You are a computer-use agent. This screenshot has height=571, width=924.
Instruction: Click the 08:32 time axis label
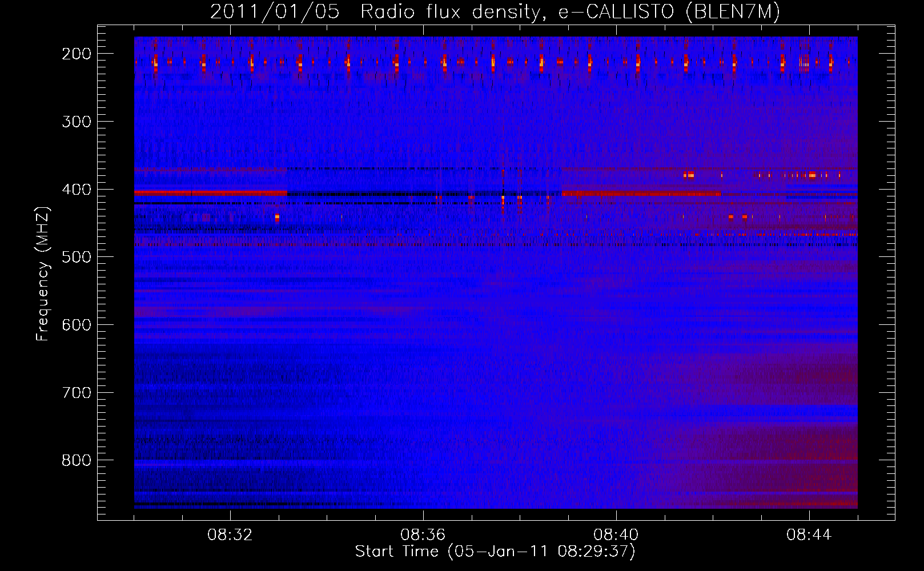pyautogui.click(x=230, y=535)
